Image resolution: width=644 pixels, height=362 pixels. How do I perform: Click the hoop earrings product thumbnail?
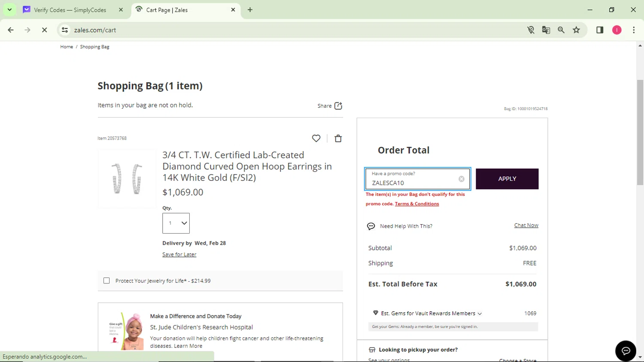pos(127,179)
